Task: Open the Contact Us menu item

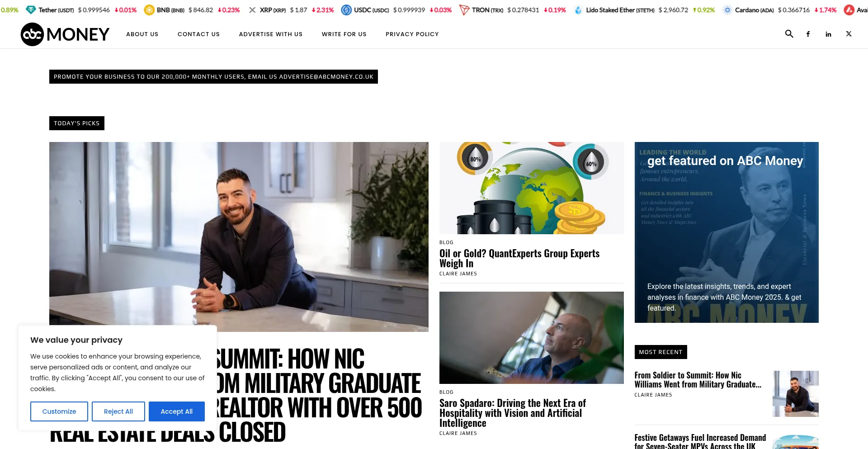Action: click(198, 34)
